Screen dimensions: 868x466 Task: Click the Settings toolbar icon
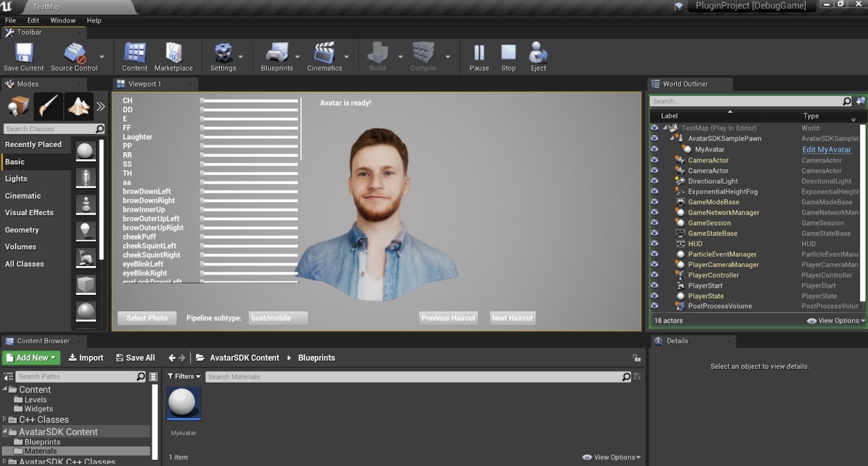[x=224, y=55]
